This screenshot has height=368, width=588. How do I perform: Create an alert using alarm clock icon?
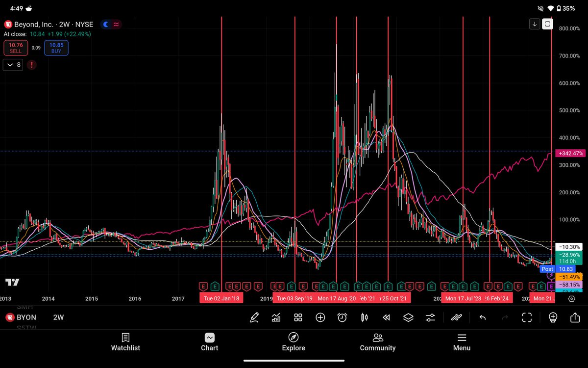(x=342, y=317)
